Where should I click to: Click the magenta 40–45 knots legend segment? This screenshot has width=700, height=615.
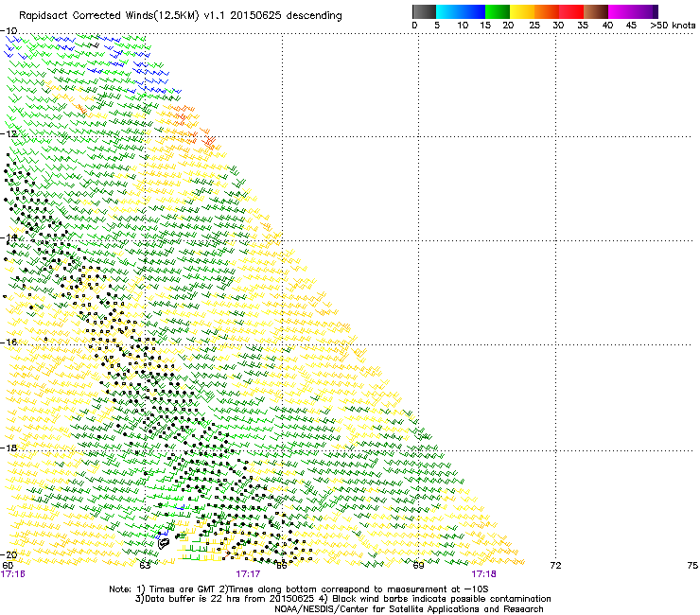pyautogui.click(x=621, y=11)
